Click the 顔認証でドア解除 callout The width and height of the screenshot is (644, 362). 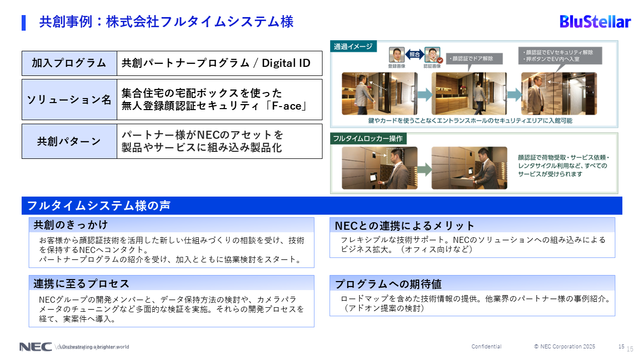click(x=475, y=58)
